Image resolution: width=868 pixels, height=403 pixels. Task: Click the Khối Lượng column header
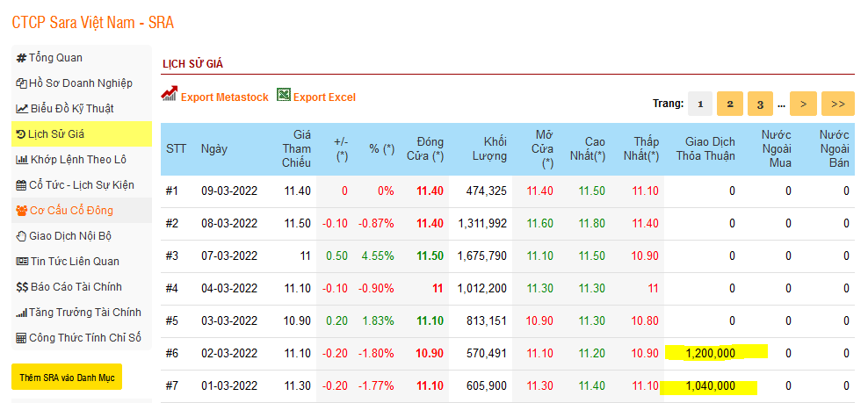coord(489,149)
